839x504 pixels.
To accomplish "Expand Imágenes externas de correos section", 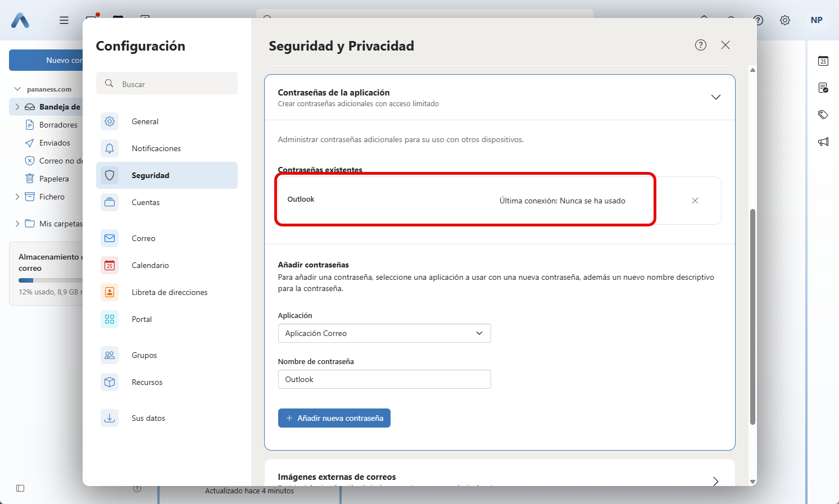I will pyautogui.click(x=715, y=481).
